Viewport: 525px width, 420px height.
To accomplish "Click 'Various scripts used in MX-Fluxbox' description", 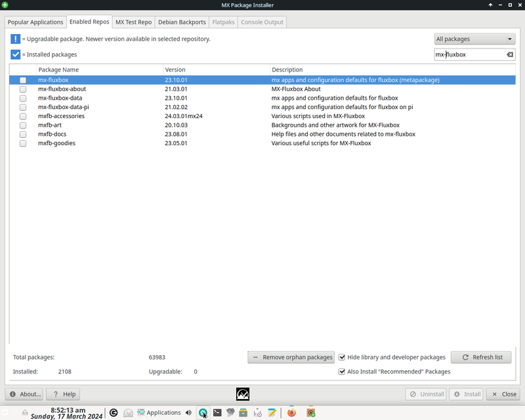I will tap(318, 116).
